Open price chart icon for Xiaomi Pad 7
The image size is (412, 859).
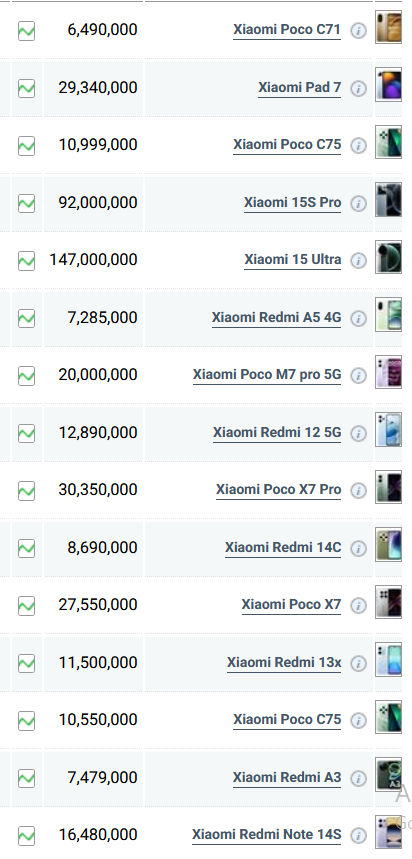(26, 88)
